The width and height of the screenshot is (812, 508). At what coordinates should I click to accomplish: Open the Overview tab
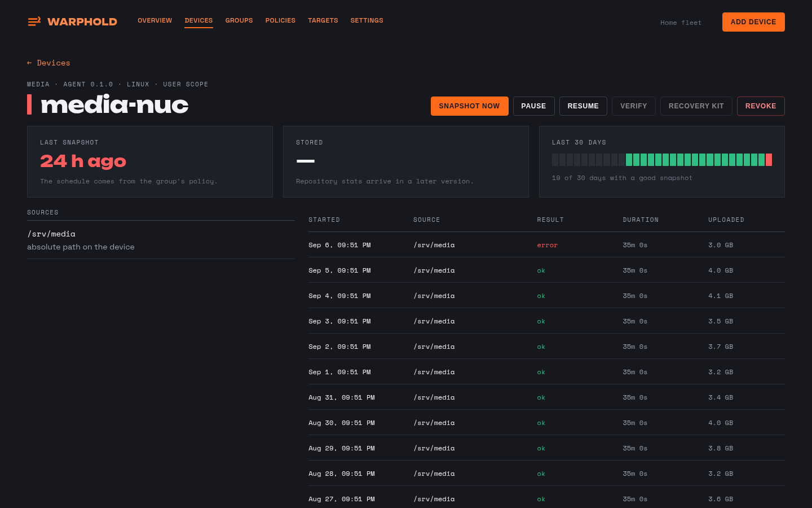155,20
